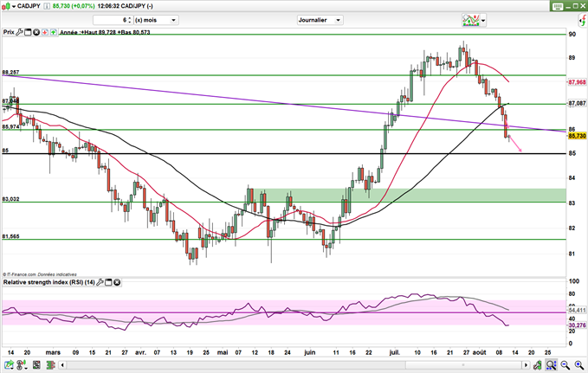
Task: Adjust the period count stepper arrows
Action: click(130, 20)
